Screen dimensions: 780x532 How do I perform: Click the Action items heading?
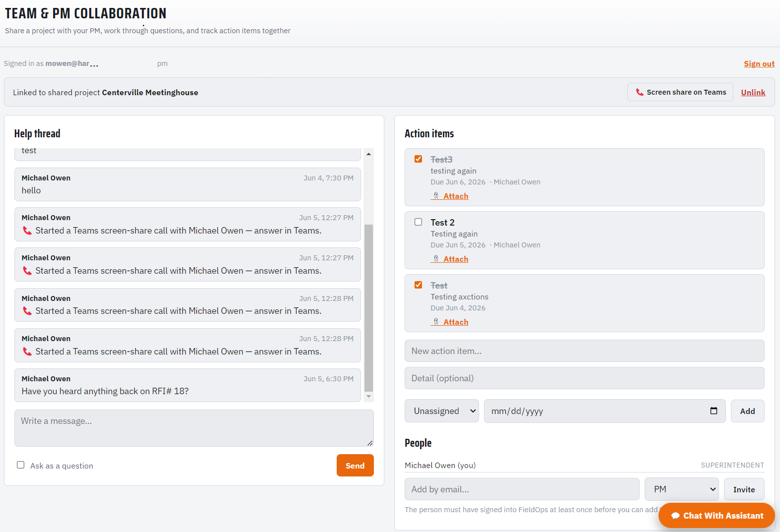[429, 134]
